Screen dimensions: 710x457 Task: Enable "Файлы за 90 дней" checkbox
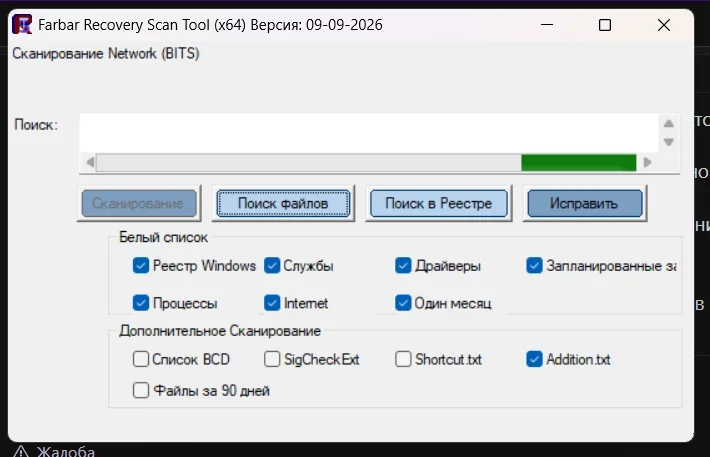(x=141, y=390)
